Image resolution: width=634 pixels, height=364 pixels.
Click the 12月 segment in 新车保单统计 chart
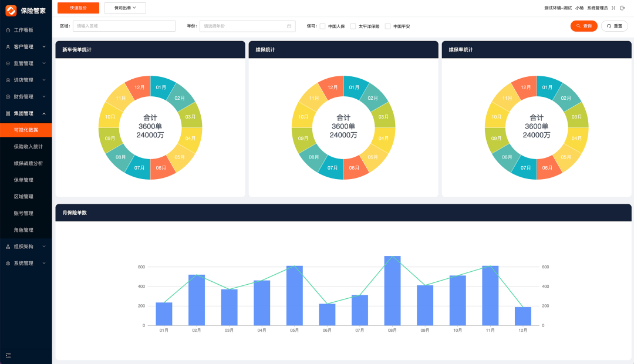tap(139, 87)
